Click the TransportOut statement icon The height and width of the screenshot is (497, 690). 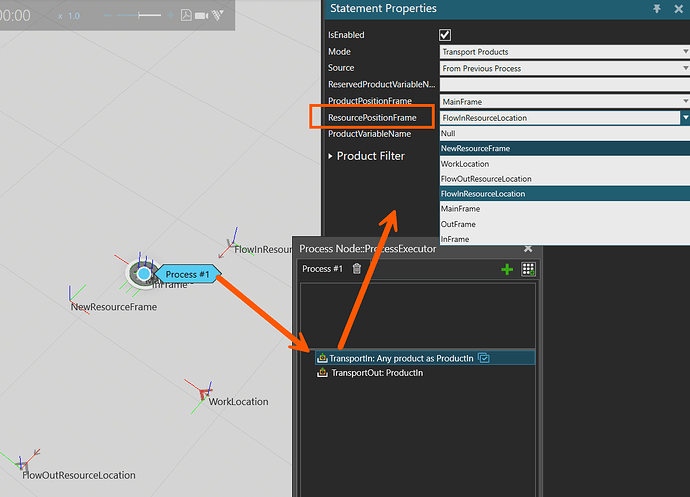[323, 373]
